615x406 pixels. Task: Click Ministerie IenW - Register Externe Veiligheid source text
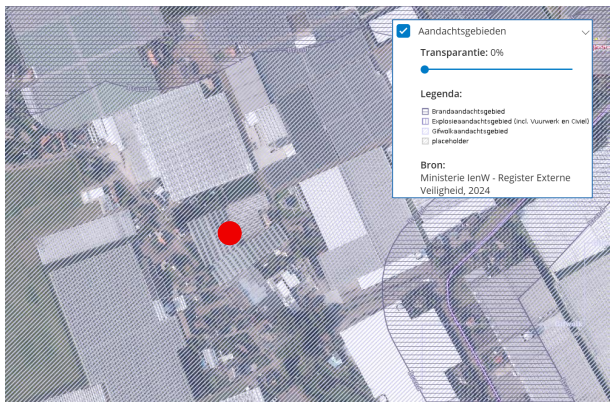coord(495,184)
